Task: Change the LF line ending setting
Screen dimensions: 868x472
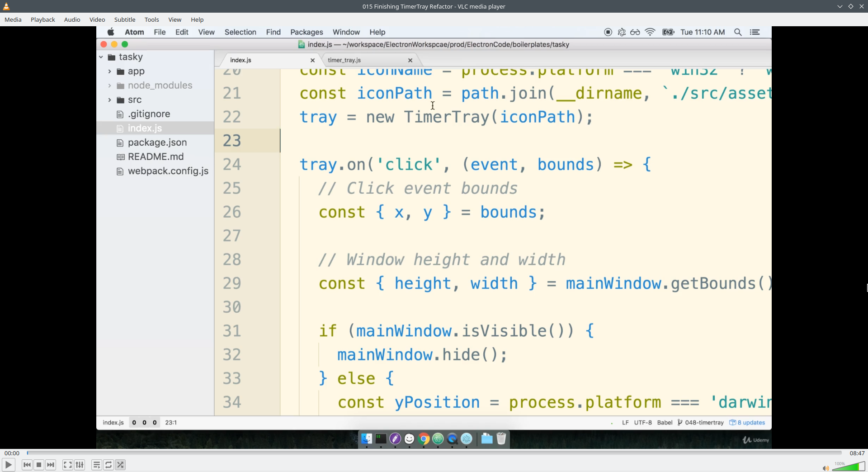Action: 625,422
